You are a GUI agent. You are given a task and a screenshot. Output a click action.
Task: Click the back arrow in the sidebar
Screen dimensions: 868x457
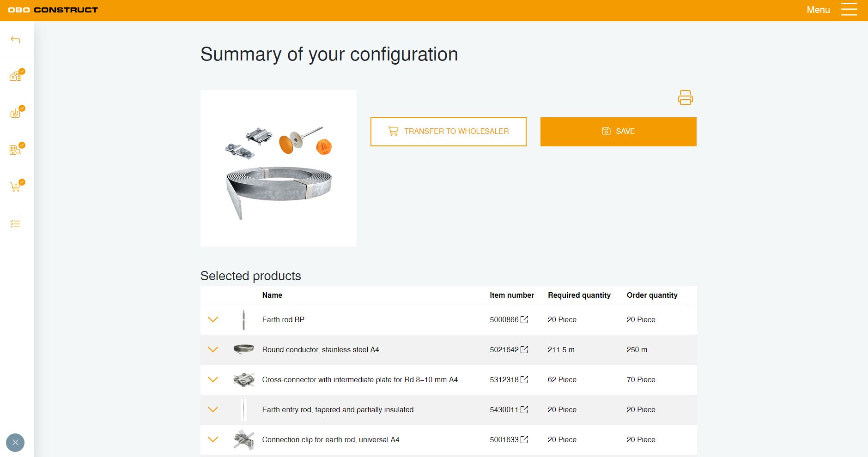click(x=15, y=40)
